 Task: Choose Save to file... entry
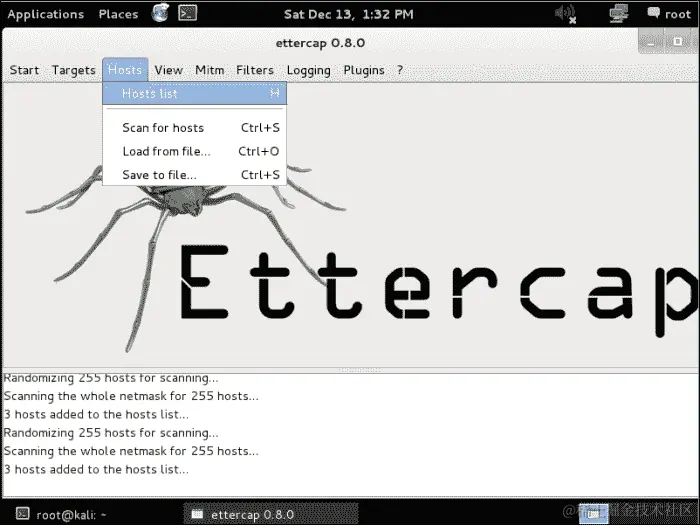[x=195, y=175]
